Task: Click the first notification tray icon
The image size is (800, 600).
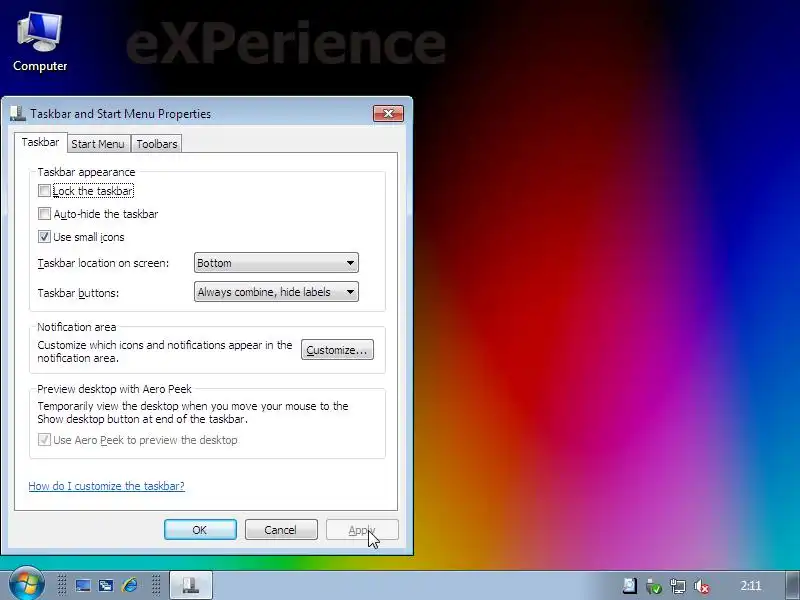Action: click(x=630, y=586)
